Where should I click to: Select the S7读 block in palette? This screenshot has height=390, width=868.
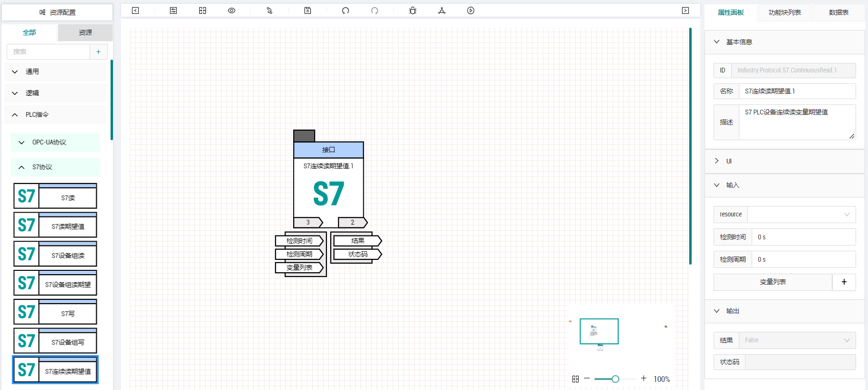click(x=55, y=196)
